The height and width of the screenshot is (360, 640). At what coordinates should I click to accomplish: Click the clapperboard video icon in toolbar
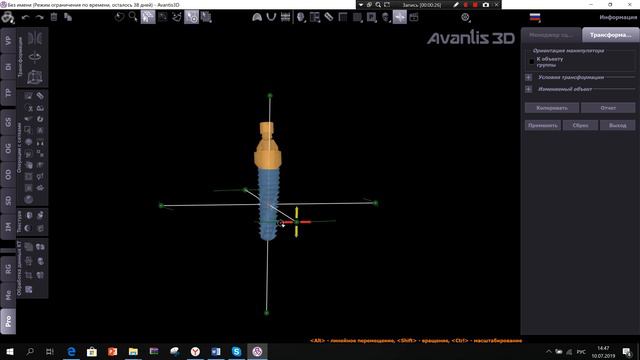tap(413, 17)
